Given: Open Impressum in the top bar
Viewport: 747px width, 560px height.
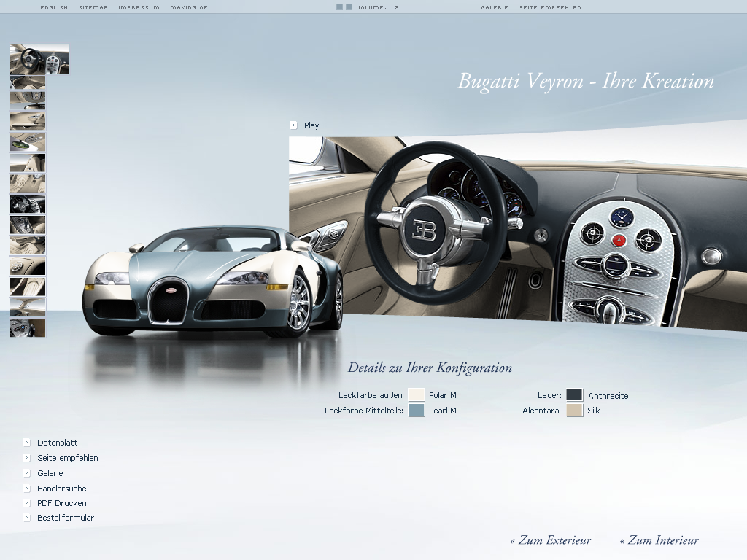Looking at the screenshot, I should [x=139, y=7].
